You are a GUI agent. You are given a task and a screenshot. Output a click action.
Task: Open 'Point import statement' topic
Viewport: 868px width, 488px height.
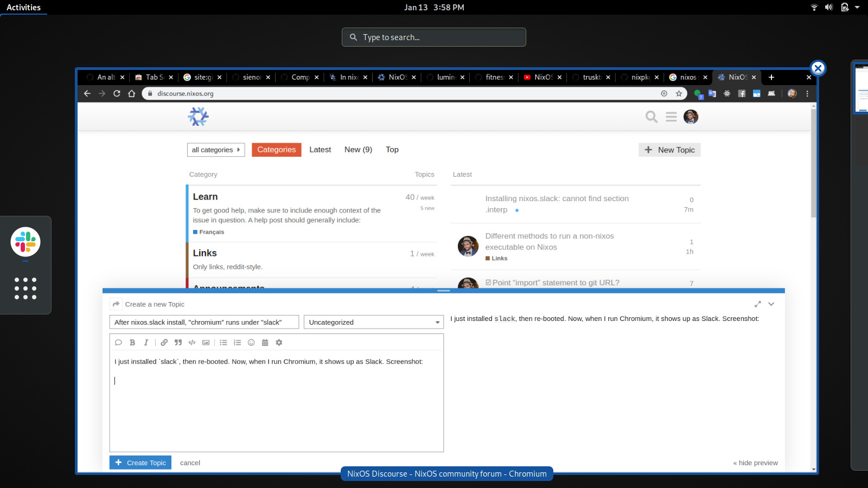coord(556,282)
